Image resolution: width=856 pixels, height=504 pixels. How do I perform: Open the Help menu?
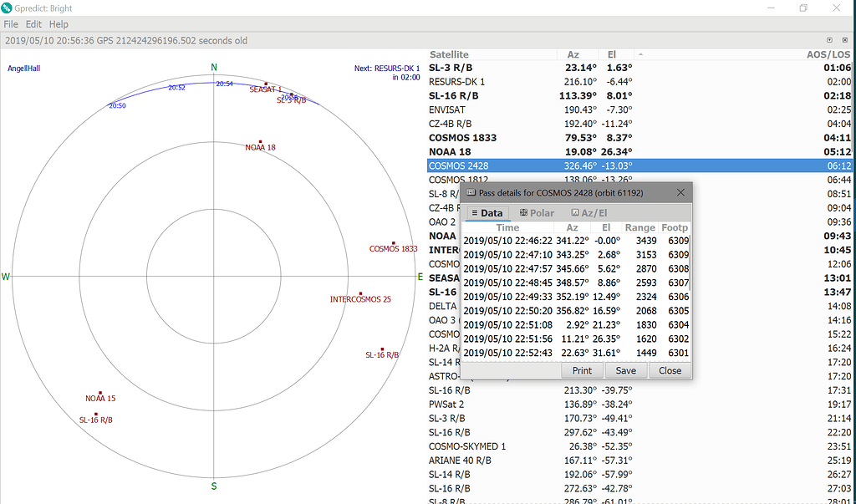pyautogui.click(x=57, y=23)
